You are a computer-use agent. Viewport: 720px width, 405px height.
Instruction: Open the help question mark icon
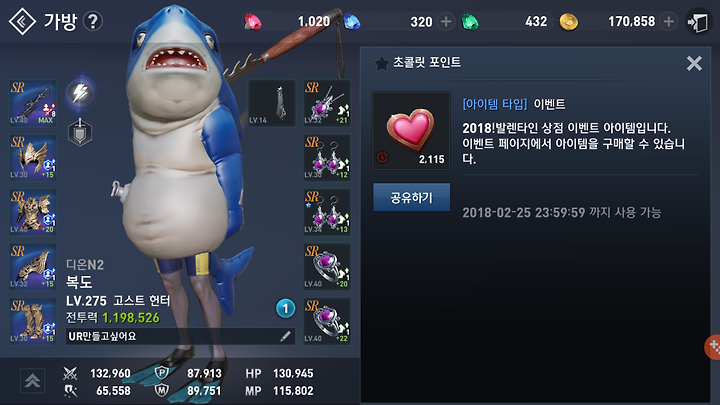(93, 21)
